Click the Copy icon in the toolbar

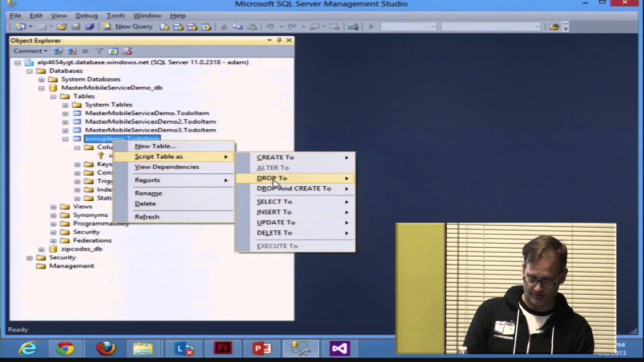point(238,26)
